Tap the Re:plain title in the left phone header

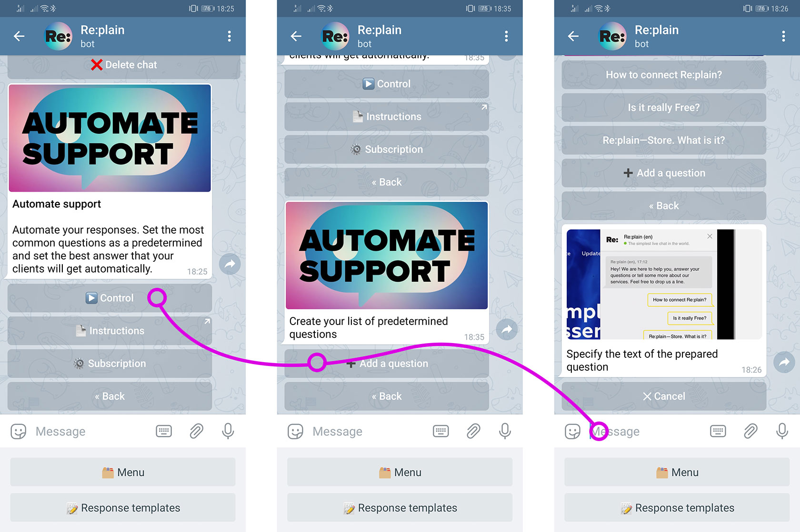coord(102,30)
